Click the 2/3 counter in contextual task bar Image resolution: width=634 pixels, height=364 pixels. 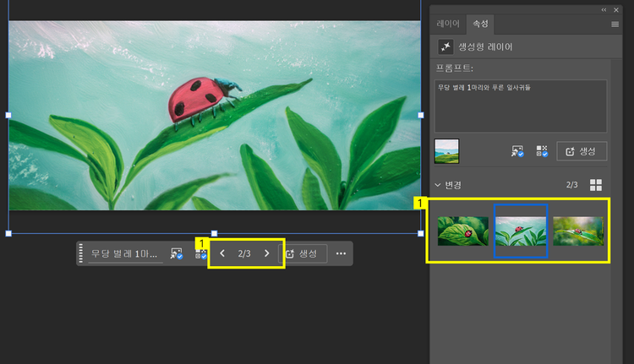pos(244,253)
